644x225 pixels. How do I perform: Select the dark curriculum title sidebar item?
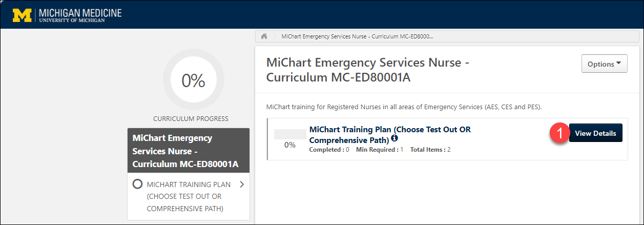click(x=188, y=151)
